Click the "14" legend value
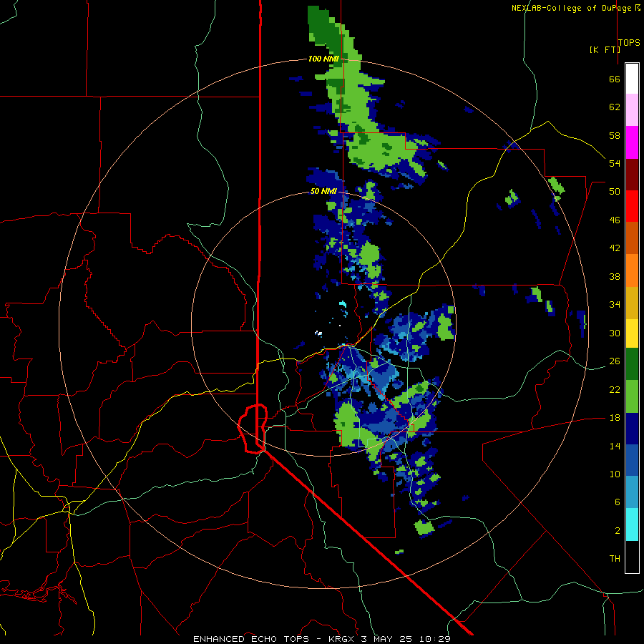This screenshot has width=644, height=644. click(615, 446)
